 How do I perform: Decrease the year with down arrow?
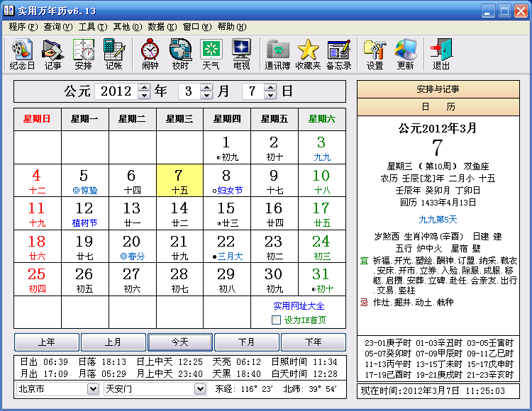click(x=144, y=95)
